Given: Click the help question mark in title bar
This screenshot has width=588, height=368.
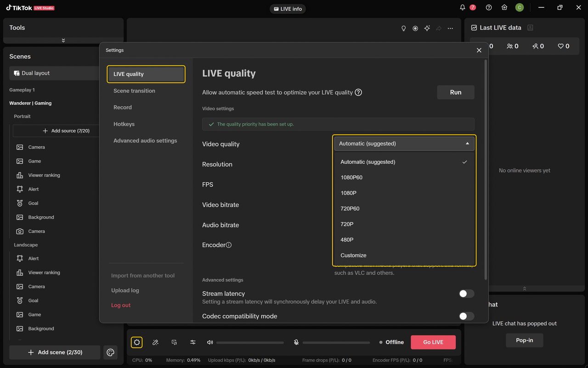Looking at the screenshot, I should [489, 8].
